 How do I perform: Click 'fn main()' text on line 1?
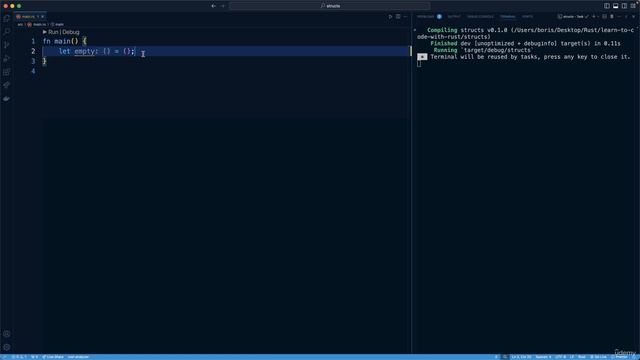click(60, 41)
